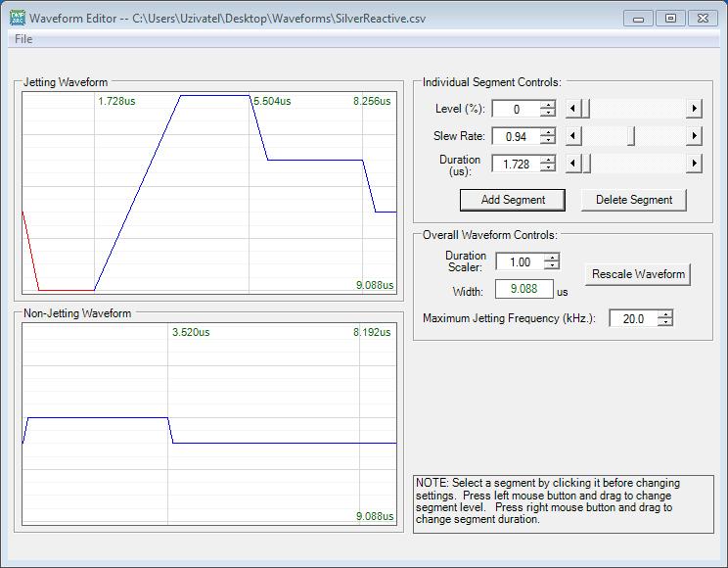Increase Slew Rate using the up spinner arrow

548,132
